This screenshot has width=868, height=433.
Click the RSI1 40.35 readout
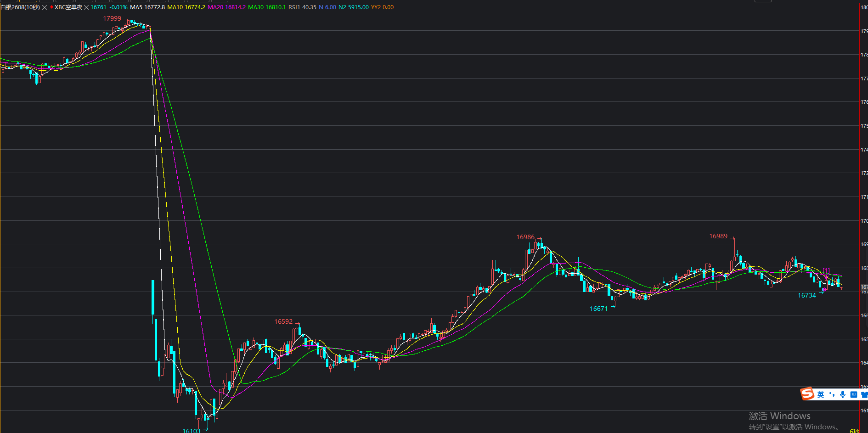click(x=302, y=7)
